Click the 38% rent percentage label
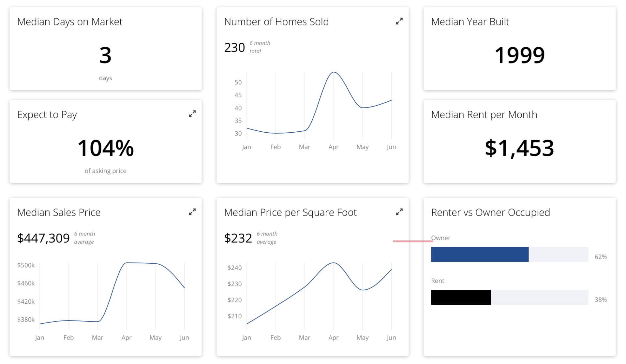This screenshot has height=364, width=626. point(601,300)
